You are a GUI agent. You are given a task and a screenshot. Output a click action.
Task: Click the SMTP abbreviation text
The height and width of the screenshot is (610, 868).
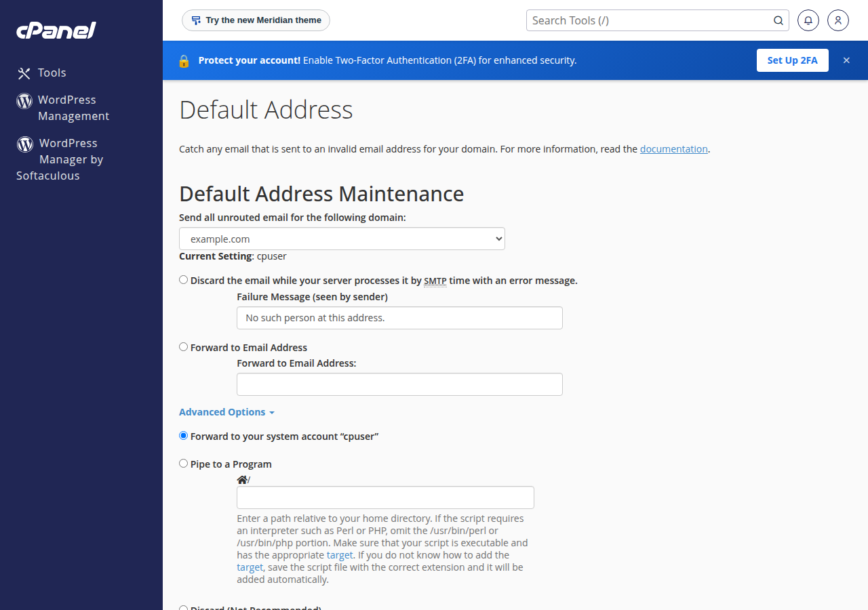(435, 281)
